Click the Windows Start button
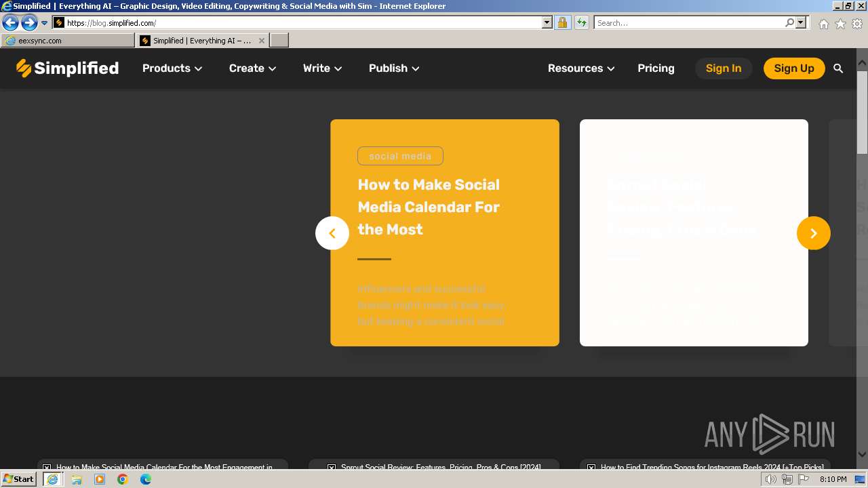Image resolution: width=868 pixels, height=488 pixels. click(x=19, y=479)
